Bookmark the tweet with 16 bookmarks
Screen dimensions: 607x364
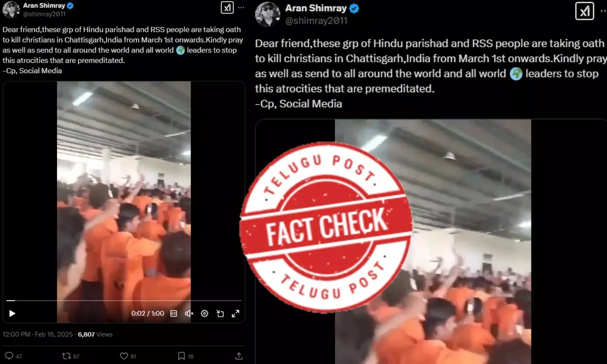[x=186, y=356]
